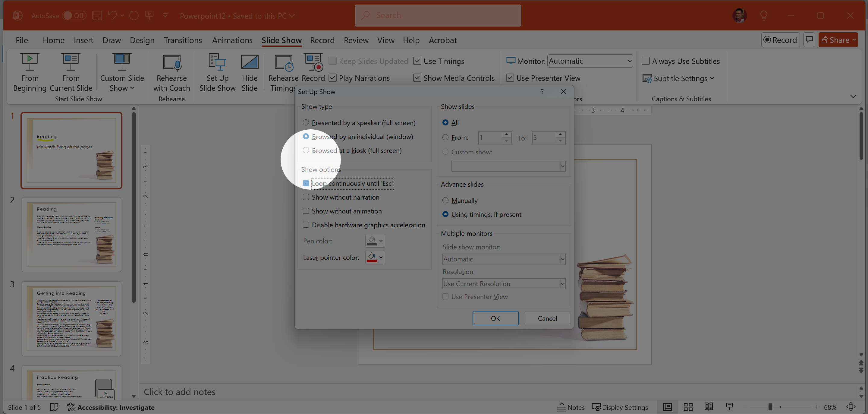This screenshot has width=868, height=414.
Task: Select Manually advance slides option
Action: click(x=445, y=201)
